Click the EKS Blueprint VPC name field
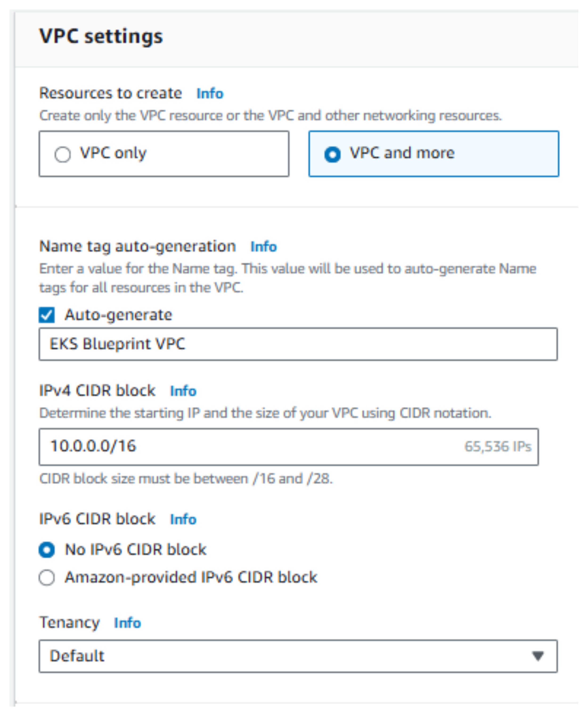The height and width of the screenshot is (716, 588). [298, 344]
